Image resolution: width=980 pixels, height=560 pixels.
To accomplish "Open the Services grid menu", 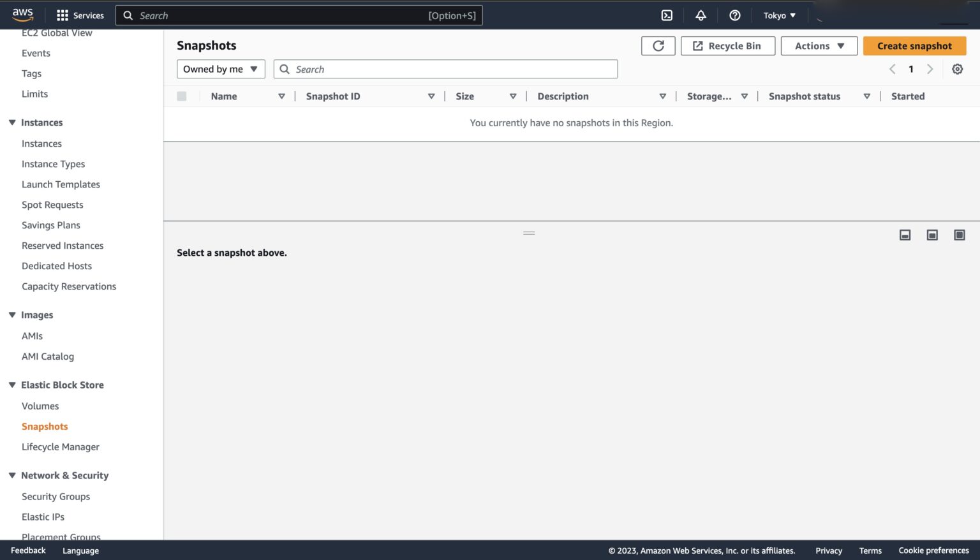I will pyautogui.click(x=61, y=15).
